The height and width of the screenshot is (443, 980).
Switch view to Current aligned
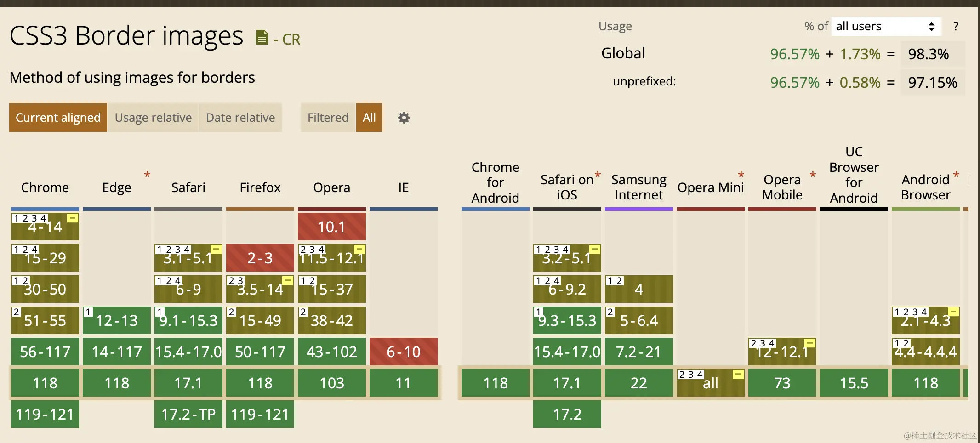[x=58, y=118]
